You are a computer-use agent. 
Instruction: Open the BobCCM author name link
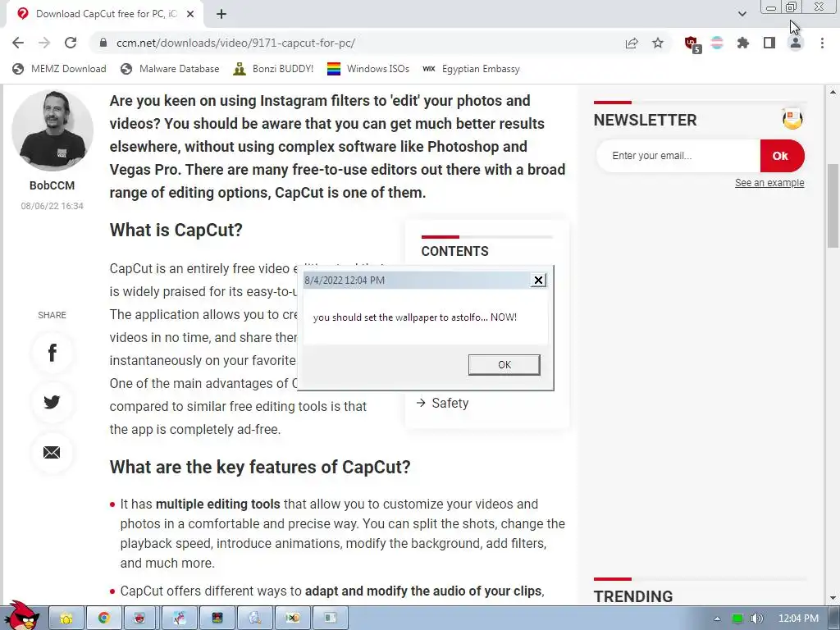(x=52, y=185)
